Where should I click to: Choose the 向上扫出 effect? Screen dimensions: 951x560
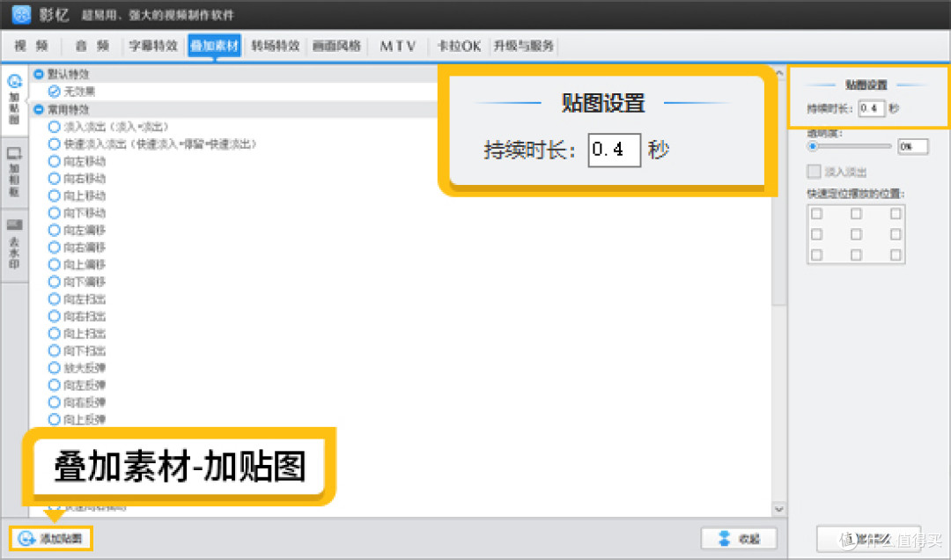click(77, 333)
